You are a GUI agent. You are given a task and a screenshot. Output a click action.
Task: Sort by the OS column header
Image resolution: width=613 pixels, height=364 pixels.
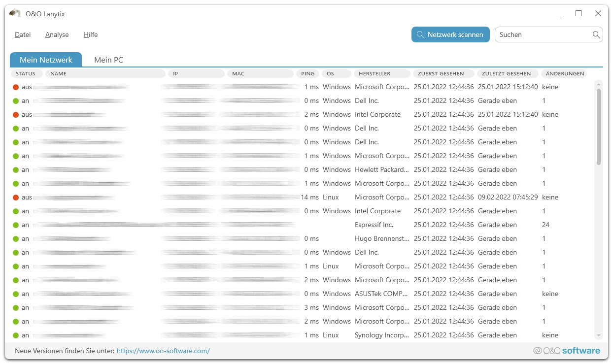337,74
